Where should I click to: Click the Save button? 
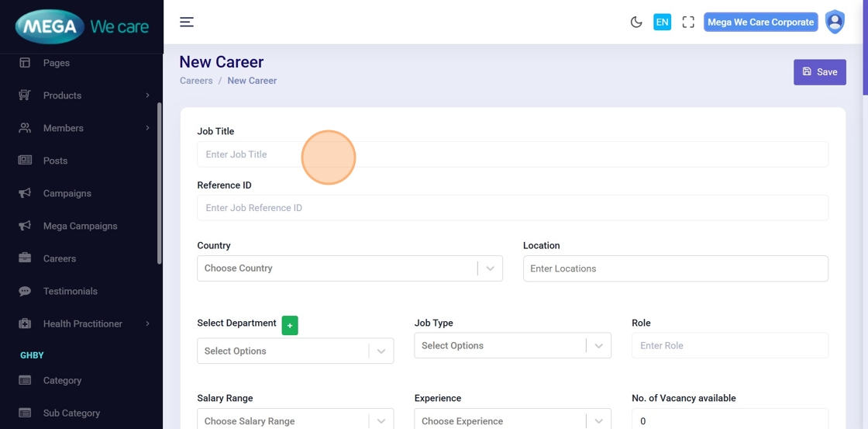(819, 72)
